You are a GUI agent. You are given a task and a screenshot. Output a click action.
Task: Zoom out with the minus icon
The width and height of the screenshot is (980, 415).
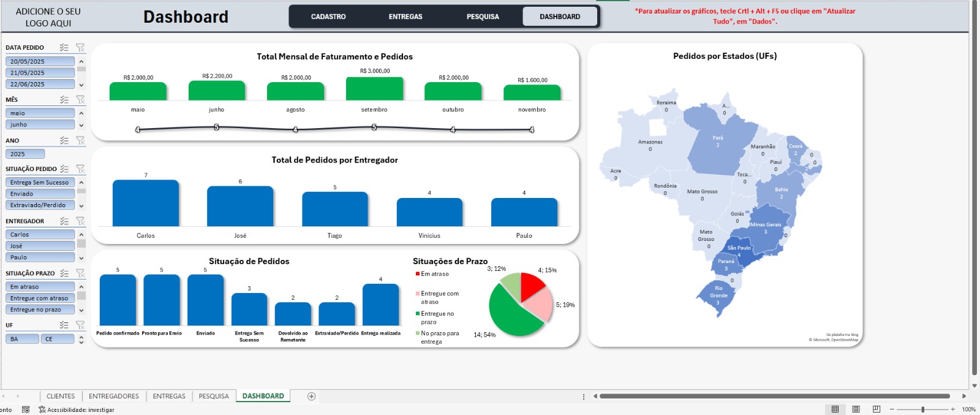(x=892, y=409)
